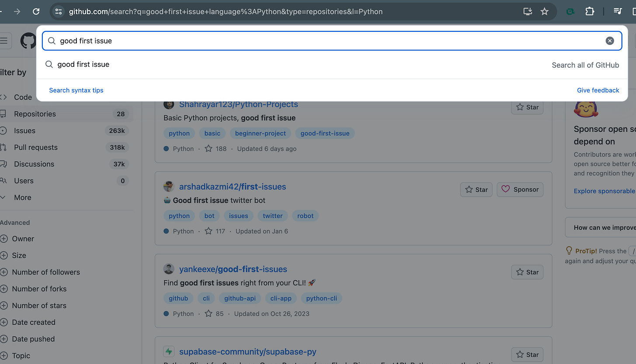Open Explore sponsorable link
The image size is (636, 364).
pyautogui.click(x=605, y=191)
